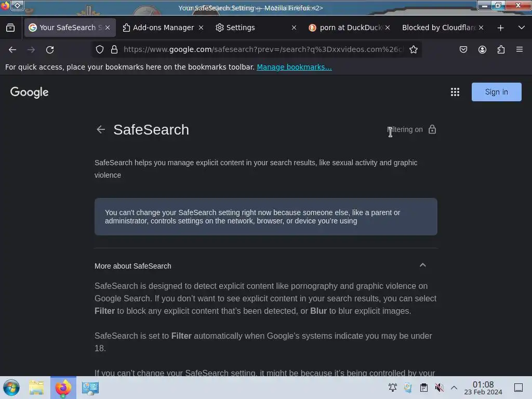This screenshot has width=532, height=399.
Task: Minimize the Firefox window
Action: point(485,5)
